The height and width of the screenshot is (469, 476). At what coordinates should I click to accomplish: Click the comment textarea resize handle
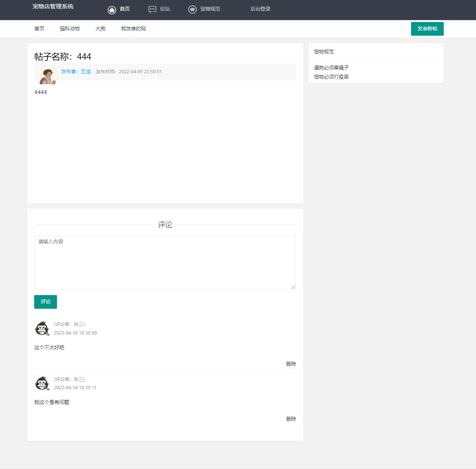click(x=293, y=287)
